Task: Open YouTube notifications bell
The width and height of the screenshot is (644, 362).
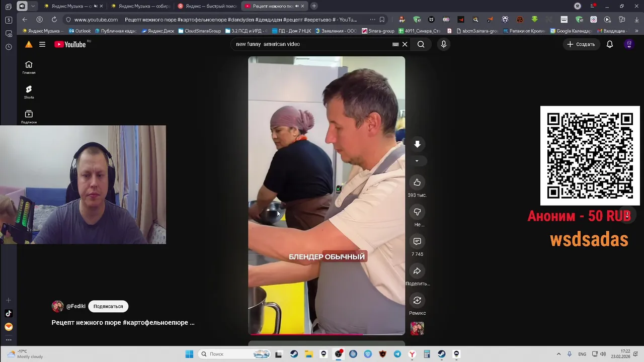Action: click(609, 44)
